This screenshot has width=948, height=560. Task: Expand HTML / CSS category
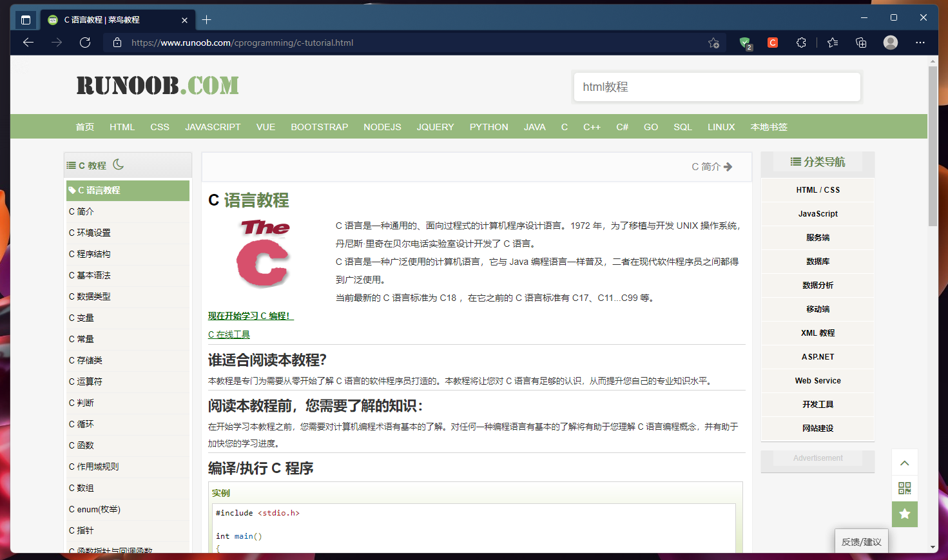click(818, 190)
